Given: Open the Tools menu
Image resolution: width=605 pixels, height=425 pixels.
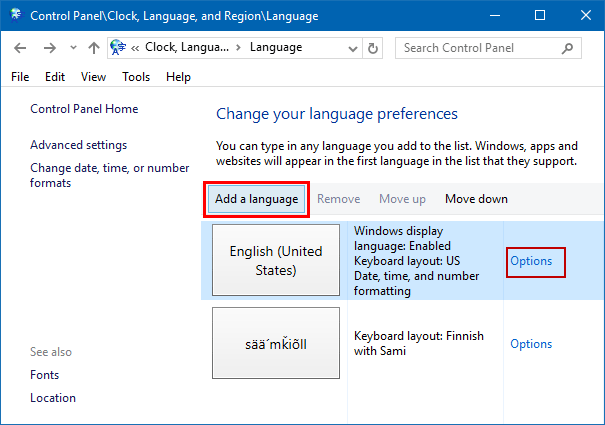Looking at the screenshot, I should [136, 77].
